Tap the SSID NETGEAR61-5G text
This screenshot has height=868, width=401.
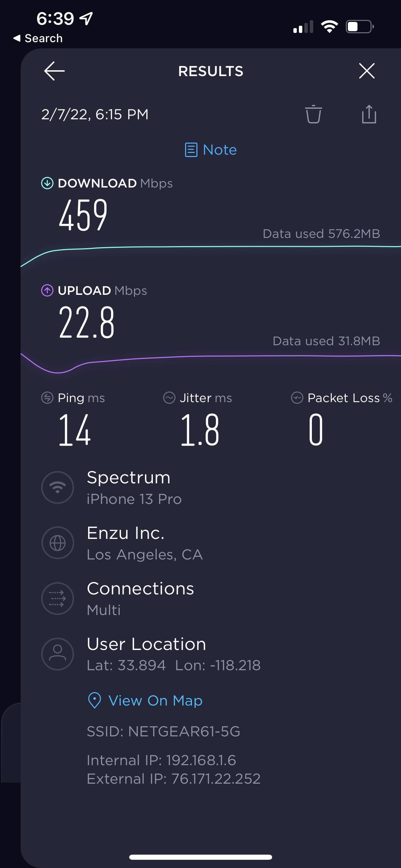click(x=163, y=732)
